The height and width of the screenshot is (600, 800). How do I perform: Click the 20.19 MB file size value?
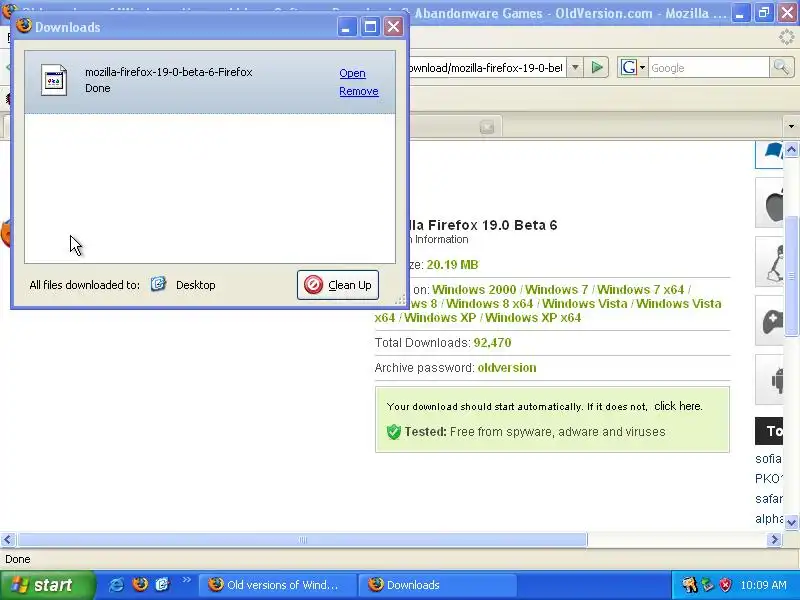452,265
